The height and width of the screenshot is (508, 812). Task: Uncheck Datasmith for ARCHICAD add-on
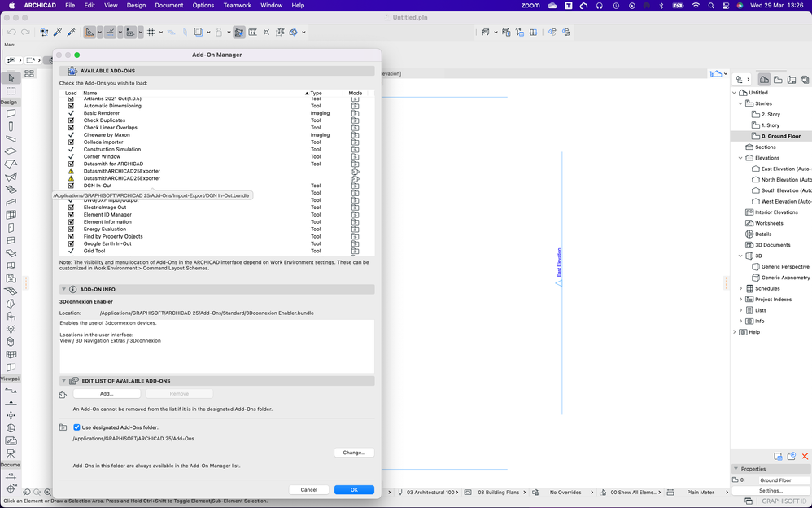tap(71, 164)
